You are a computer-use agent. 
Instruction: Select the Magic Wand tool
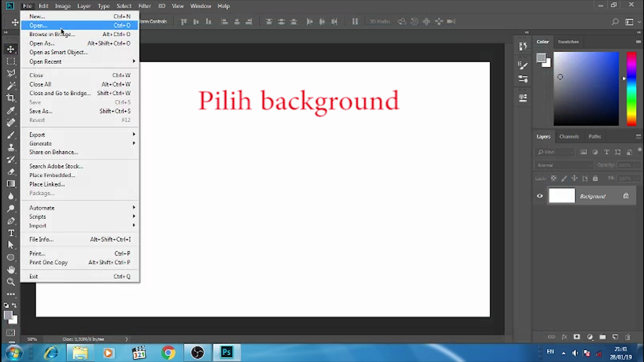(x=11, y=86)
